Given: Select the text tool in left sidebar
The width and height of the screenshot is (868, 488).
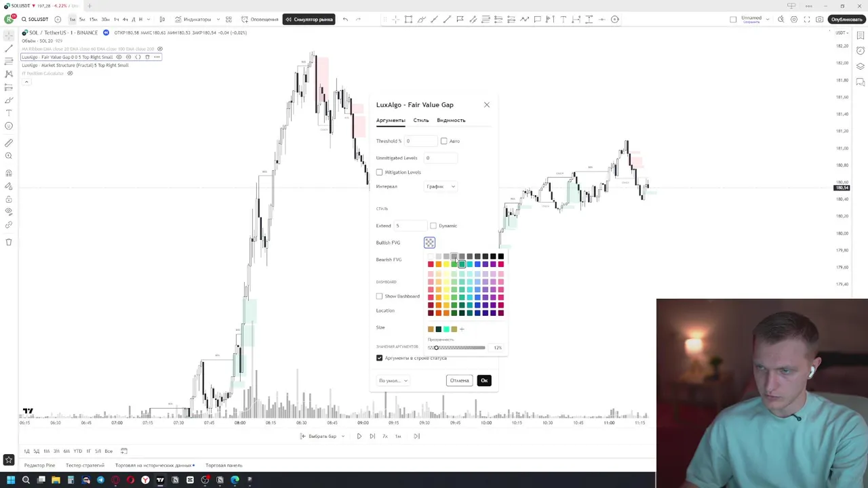Looking at the screenshot, I should [9, 113].
